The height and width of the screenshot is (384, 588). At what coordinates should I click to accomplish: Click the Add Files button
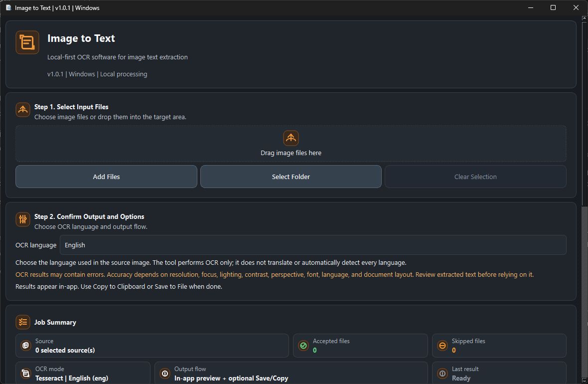pyautogui.click(x=106, y=177)
